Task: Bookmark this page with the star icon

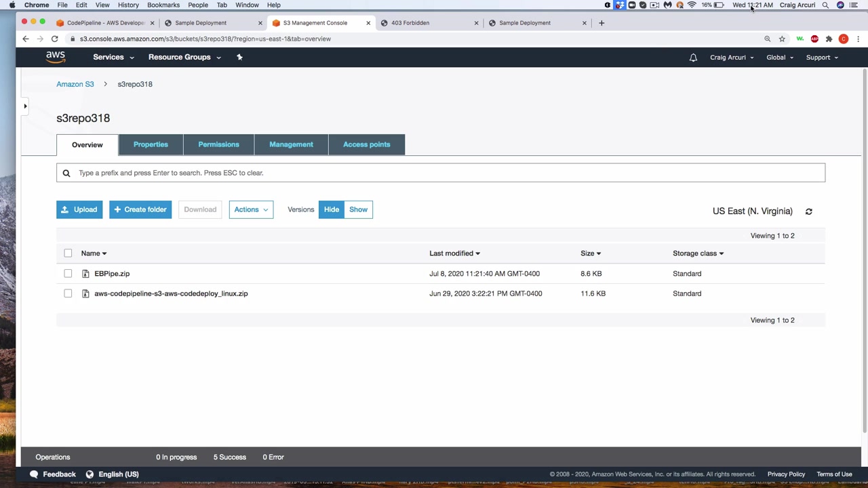Action: pyautogui.click(x=782, y=39)
